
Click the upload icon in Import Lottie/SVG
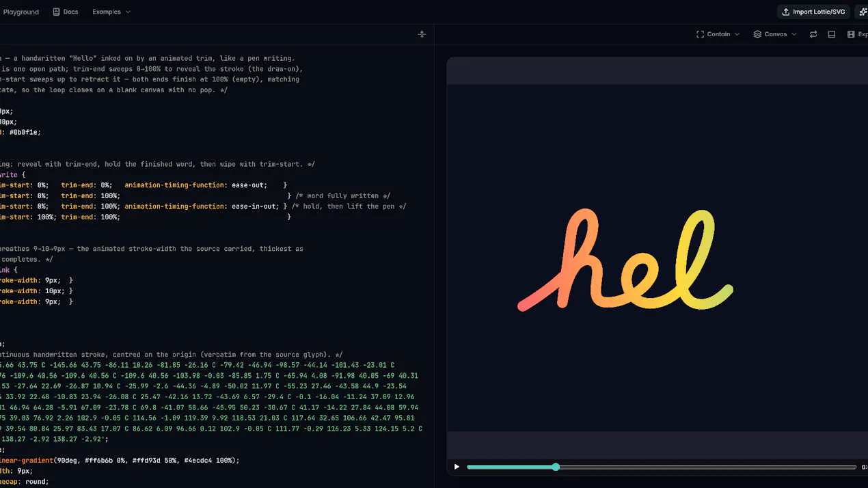pyautogui.click(x=786, y=12)
